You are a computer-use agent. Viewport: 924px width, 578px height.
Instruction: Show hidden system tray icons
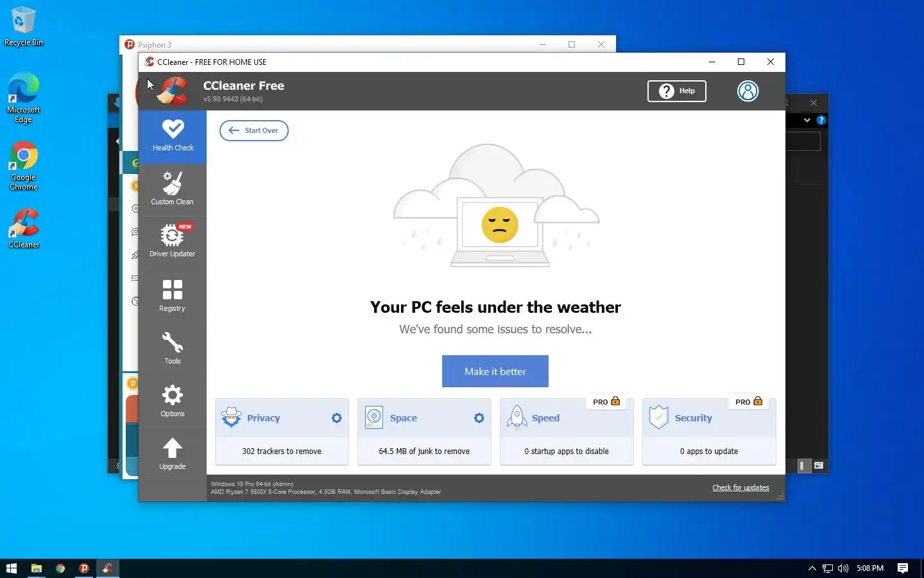(812, 568)
